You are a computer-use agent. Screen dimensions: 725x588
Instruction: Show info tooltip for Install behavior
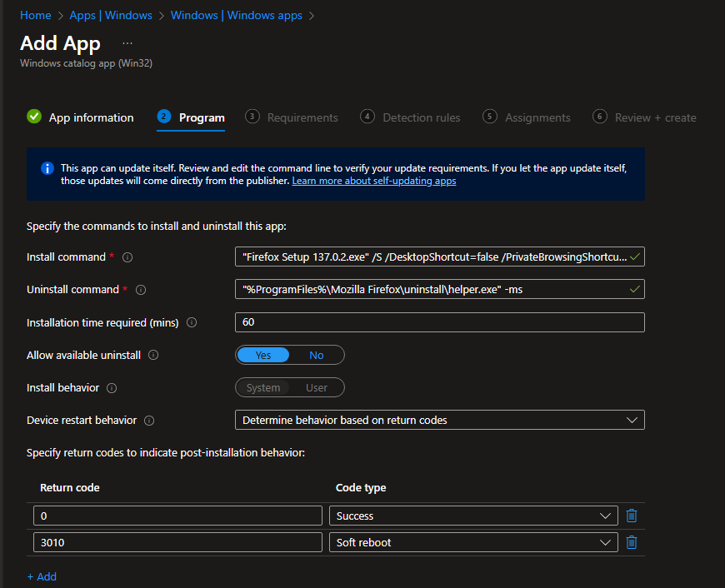(x=112, y=388)
